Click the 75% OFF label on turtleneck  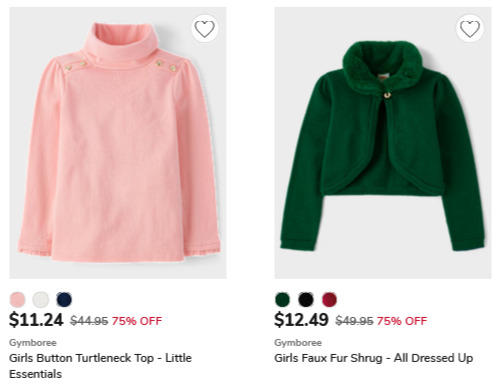[x=137, y=321]
